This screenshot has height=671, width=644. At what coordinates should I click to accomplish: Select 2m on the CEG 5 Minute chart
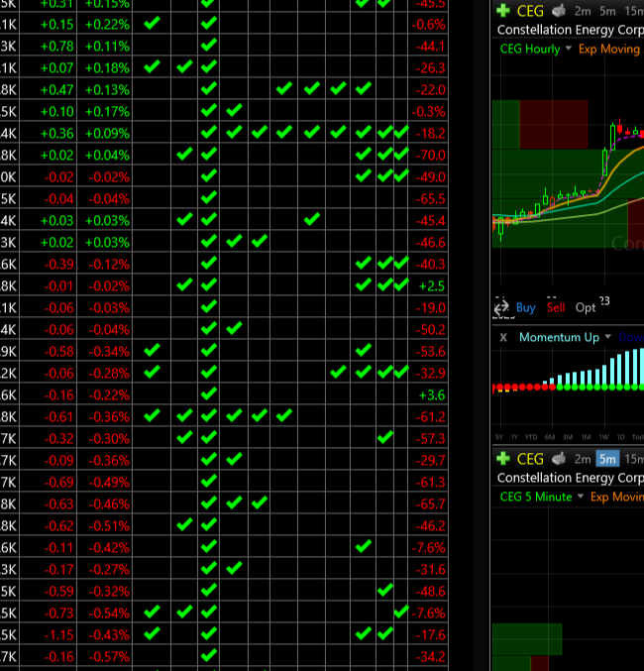tap(583, 459)
